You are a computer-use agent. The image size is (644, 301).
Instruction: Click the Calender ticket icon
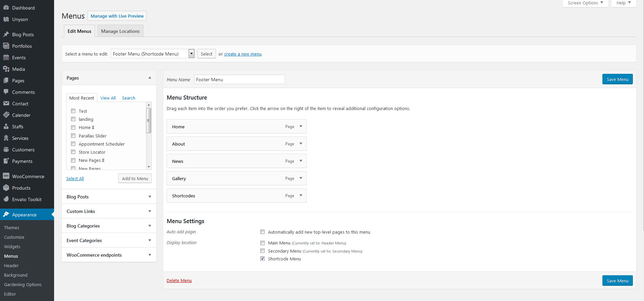pos(6,115)
